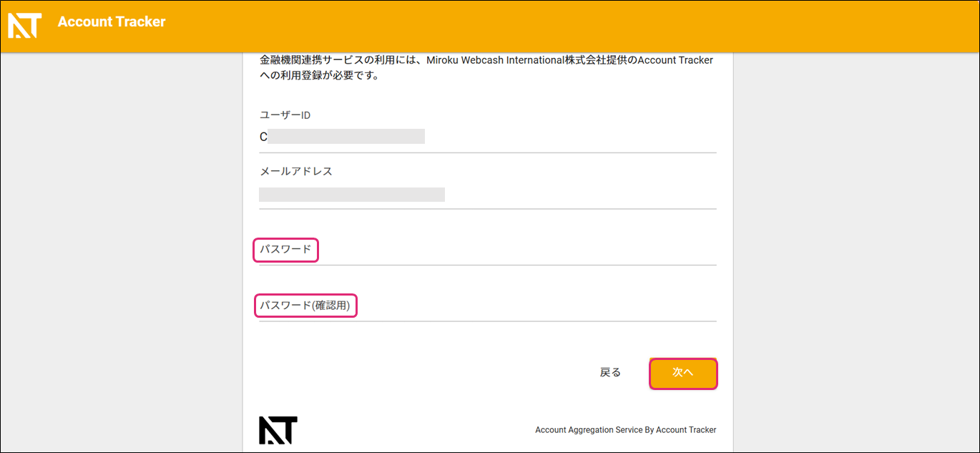Click the Account Tracker header title

(x=112, y=21)
